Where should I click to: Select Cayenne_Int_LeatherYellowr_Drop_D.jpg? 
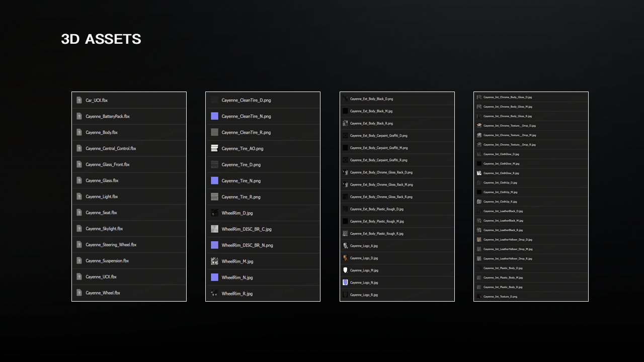[508, 240]
